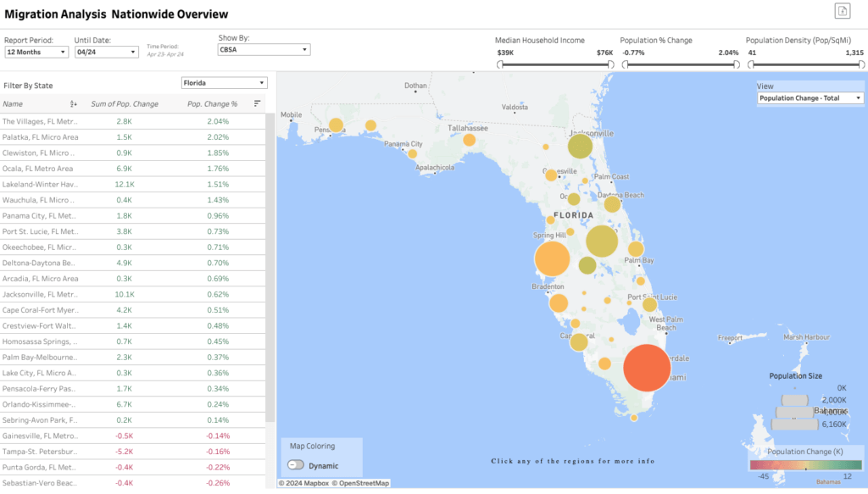Select the Jacksonville bubble on the map
This screenshot has height=494, width=868.
click(x=580, y=147)
